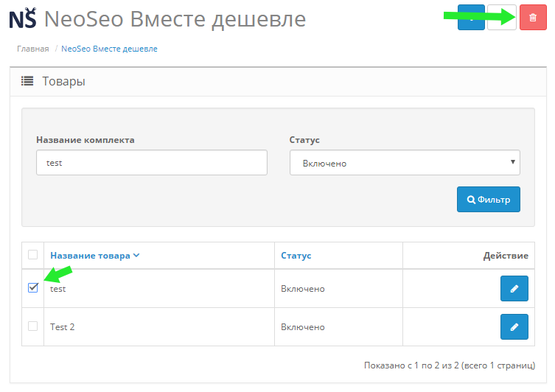Edit the 'test' row with pencil button
Screen dimensions: 555x392
coord(514,288)
